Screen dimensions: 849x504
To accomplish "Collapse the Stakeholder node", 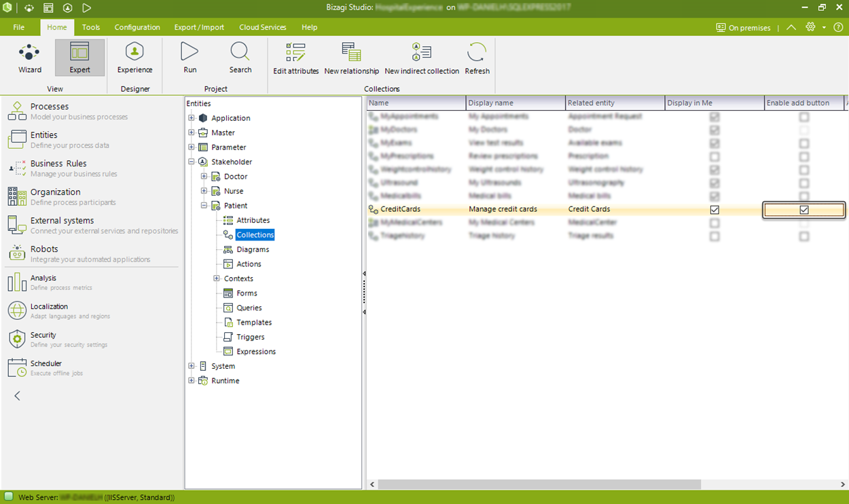I will [192, 162].
